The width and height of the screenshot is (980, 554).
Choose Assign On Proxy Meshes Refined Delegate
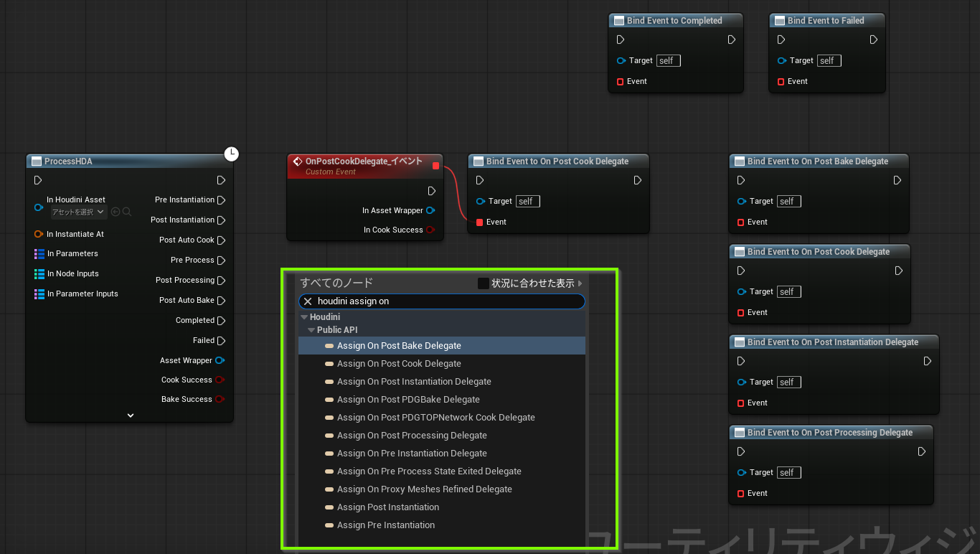coord(442,489)
